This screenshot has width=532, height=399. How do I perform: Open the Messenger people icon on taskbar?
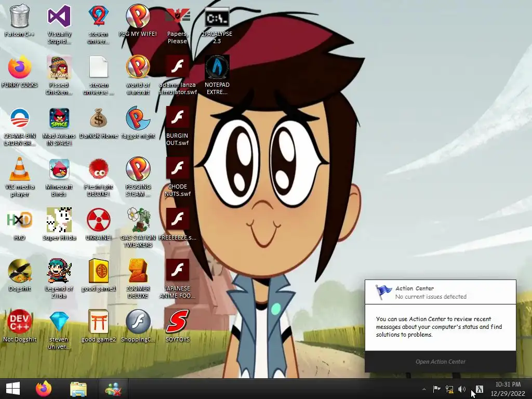pos(113,389)
